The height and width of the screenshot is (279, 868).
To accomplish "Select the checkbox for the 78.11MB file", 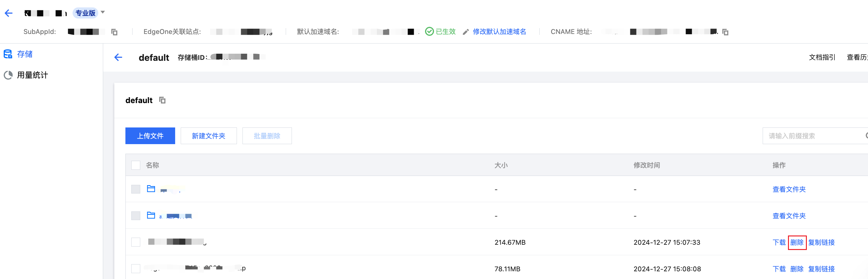I will [x=136, y=269].
